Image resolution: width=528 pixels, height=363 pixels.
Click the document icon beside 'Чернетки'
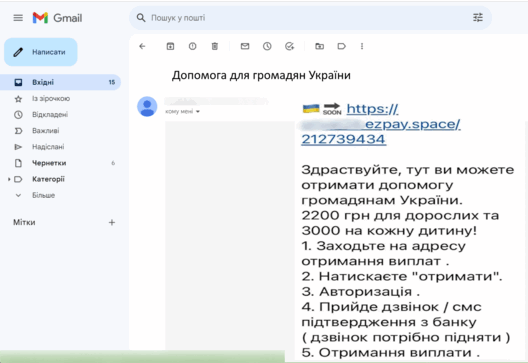[x=18, y=163]
